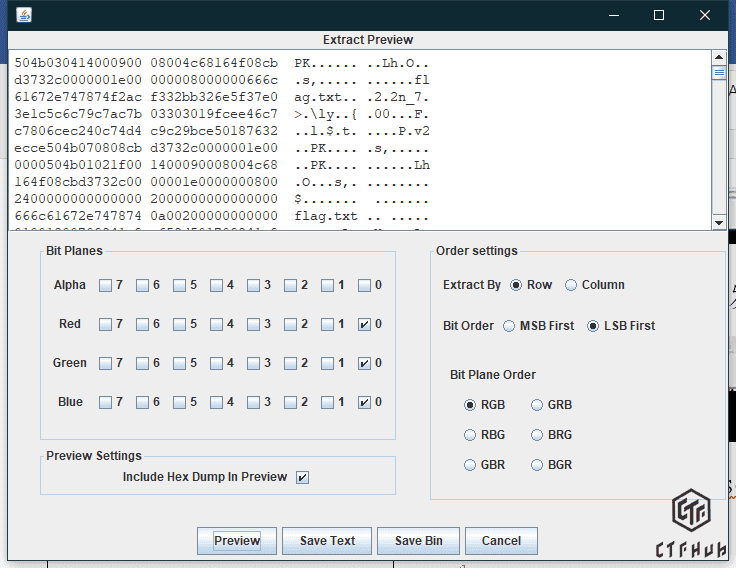736x568 pixels.
Task: Click Save Bin button
Action: click(x=418, y=541)
